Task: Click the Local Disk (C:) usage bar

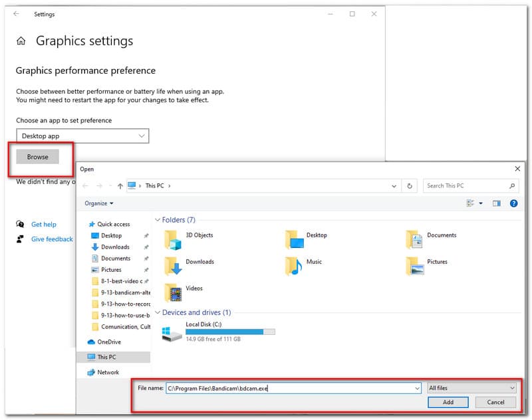Action: 230,332
